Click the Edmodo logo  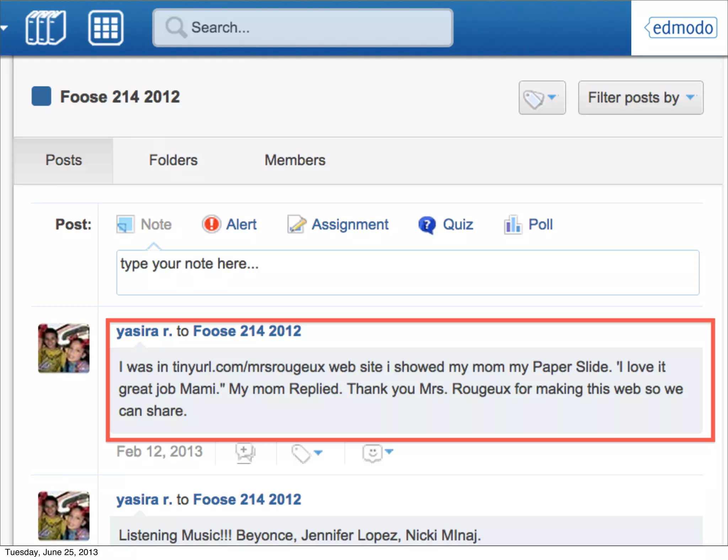pyautogui.click(x=681, y=28)
